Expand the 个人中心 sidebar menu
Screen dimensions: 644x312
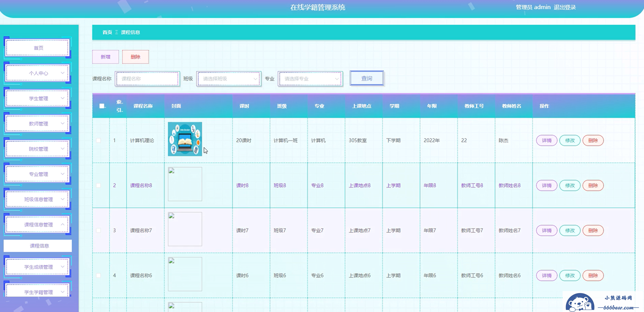(38, 73)
